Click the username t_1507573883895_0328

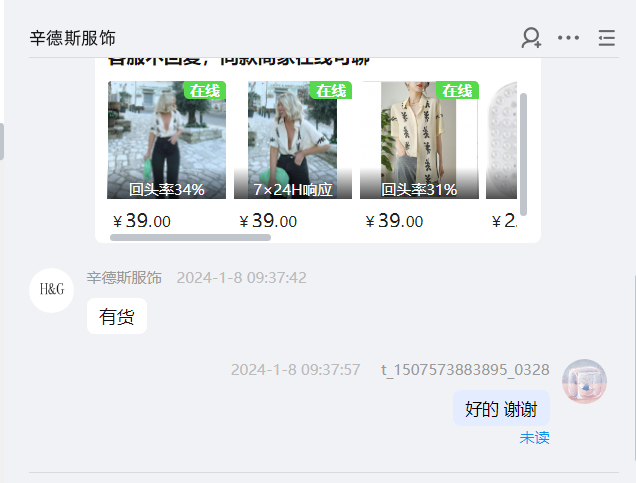tap(465, 370)
